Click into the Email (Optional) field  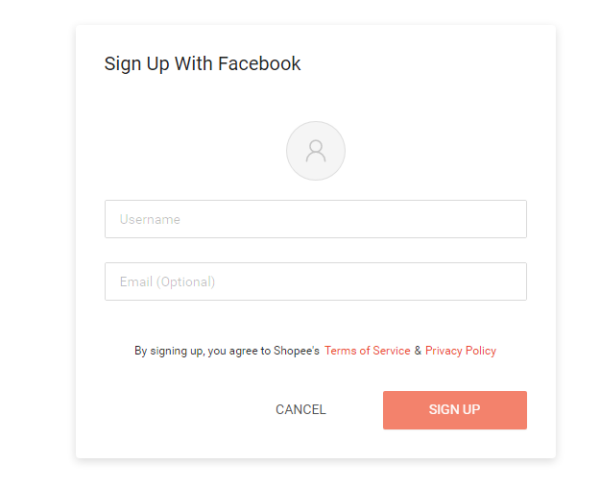click(315, 282)
